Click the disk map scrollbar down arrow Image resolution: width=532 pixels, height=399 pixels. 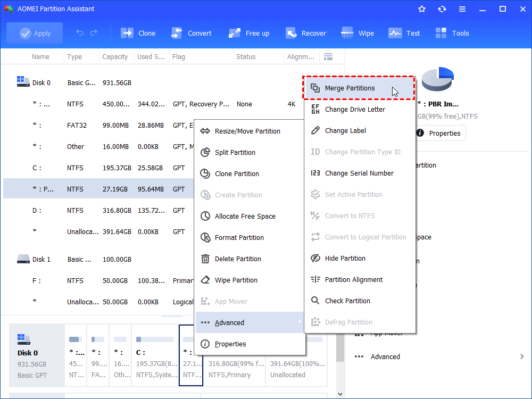point(340,394)
